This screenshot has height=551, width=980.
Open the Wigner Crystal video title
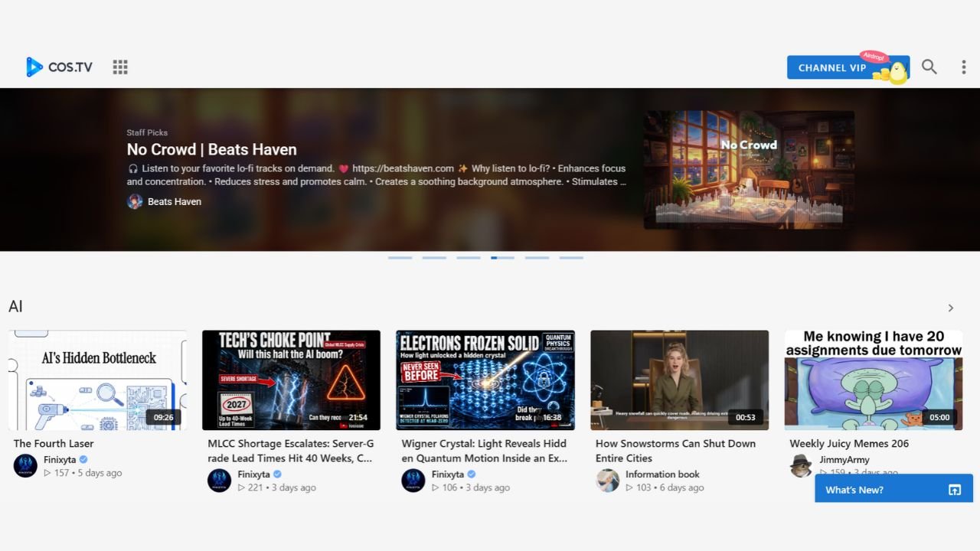pyautogui.click(x=485, y=451)
